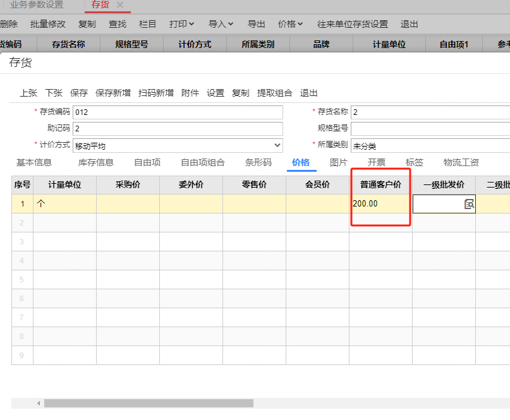Focus the 存货名称 input field
Viewport: 510px width, 420px height.
430,112
